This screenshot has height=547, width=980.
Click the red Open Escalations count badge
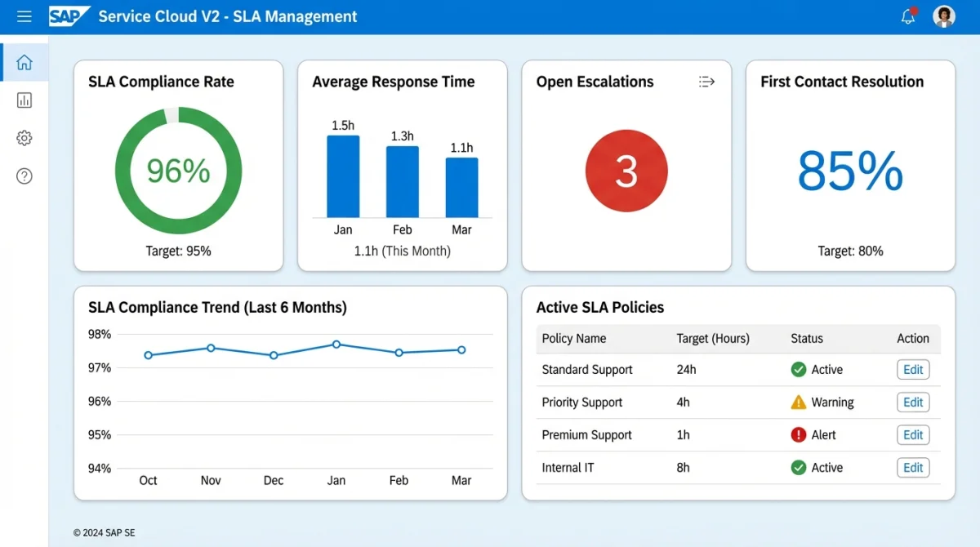click(626, 171)
